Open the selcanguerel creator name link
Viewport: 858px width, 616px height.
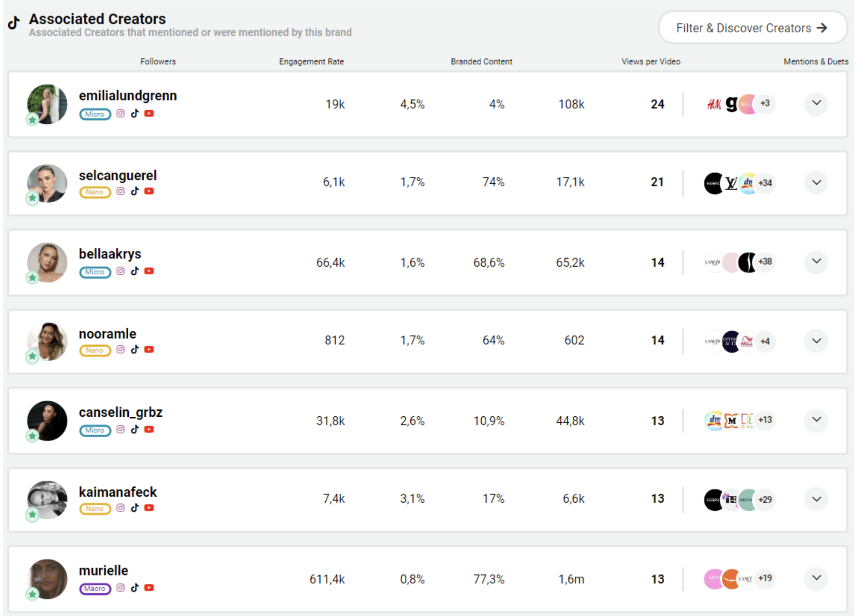pos(118,176)
